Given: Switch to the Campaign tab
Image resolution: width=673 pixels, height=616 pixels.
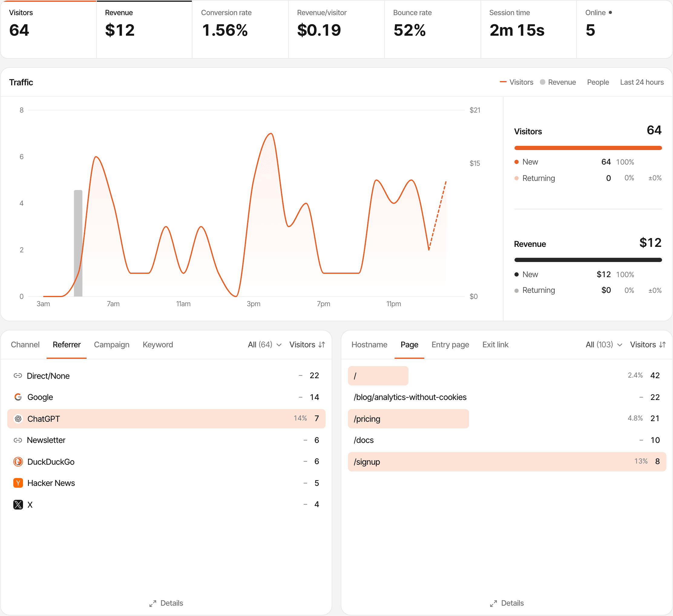Looking at the screenshot, I should coord(111,345).
